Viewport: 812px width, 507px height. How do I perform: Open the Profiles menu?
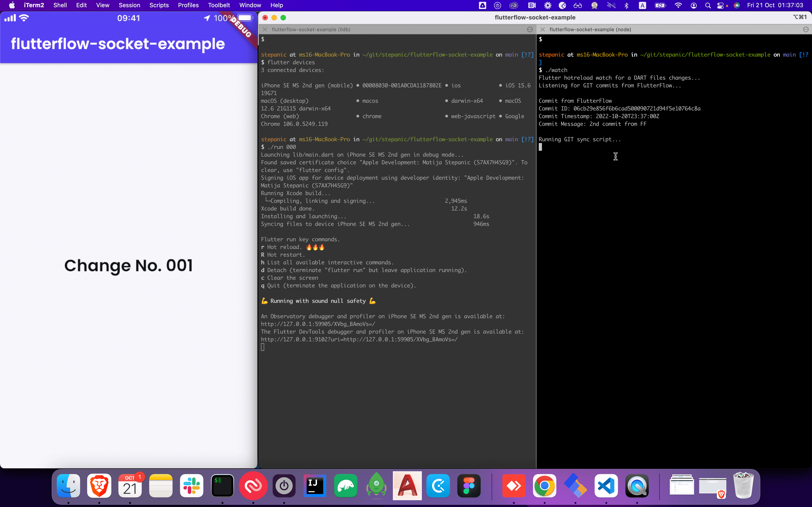click(188, 5)
